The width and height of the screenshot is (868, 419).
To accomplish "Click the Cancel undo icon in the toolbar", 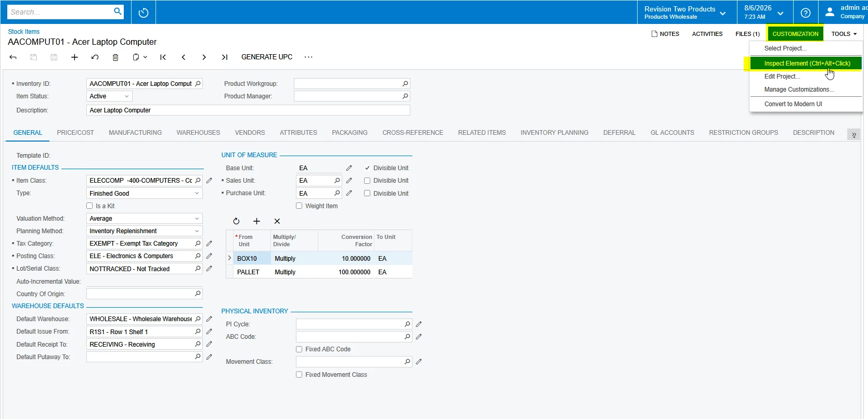I will 95,57.
